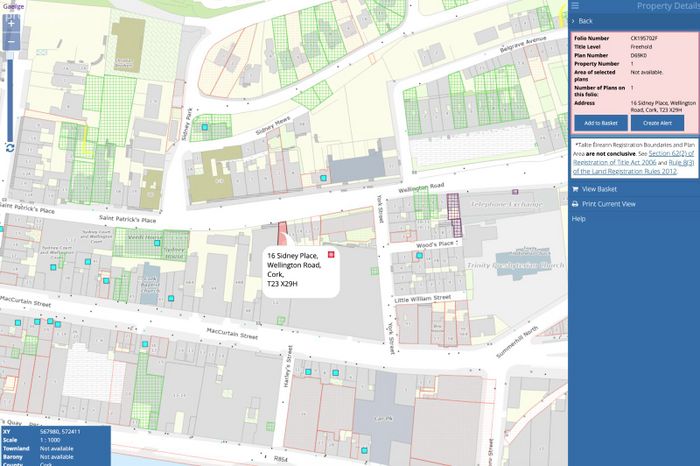The height and width of the screenshot is (466, 700).
Task: Click the shopping cart icon beside View Basket
Action: (575, 189)
